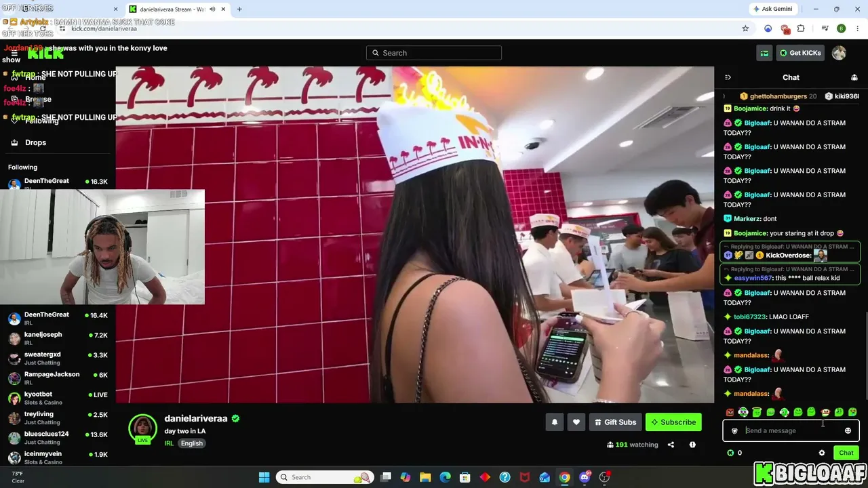
Task: Open bluesclues124 channel in sidebar
Action: [58, 438]
